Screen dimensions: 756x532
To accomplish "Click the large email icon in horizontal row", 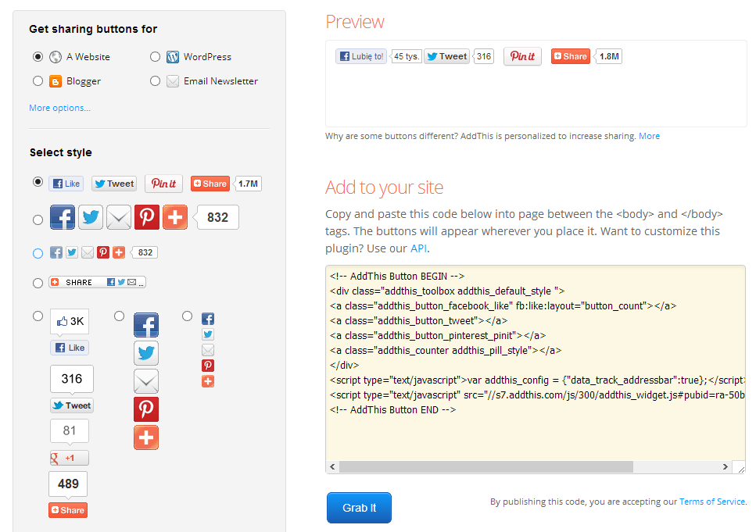I will coord(119,217).
